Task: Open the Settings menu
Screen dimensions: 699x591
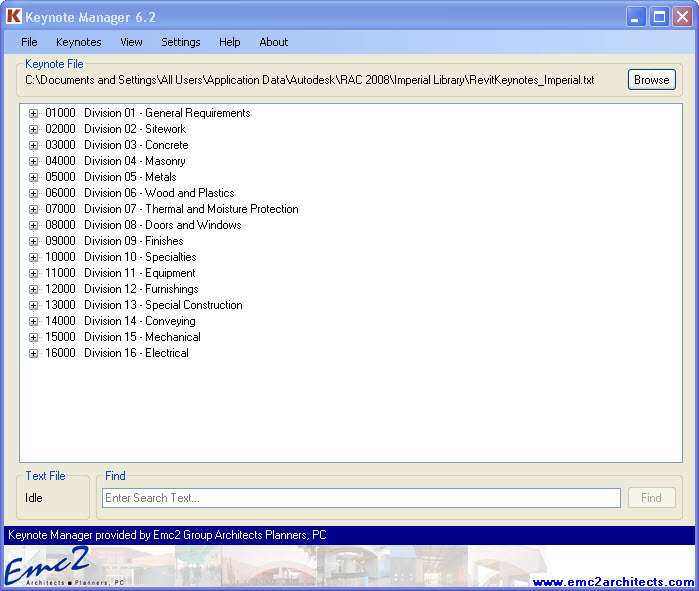Action: (181, 42)
